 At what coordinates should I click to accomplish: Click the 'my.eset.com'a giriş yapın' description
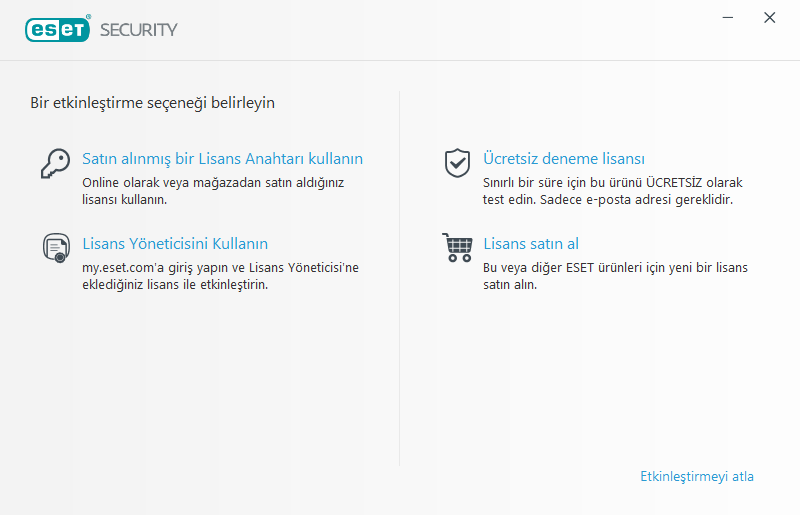pyautogui.click(x=220, y=276)
